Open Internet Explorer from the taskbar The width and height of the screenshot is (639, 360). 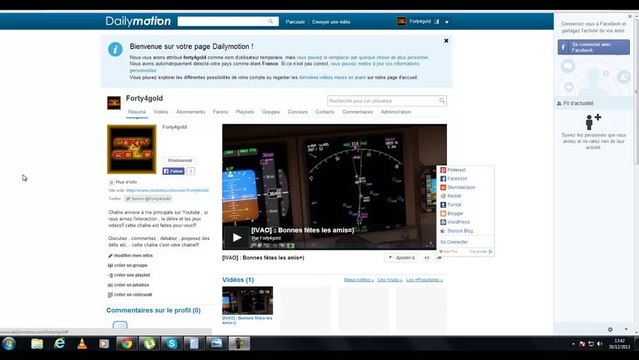point(59,344)
